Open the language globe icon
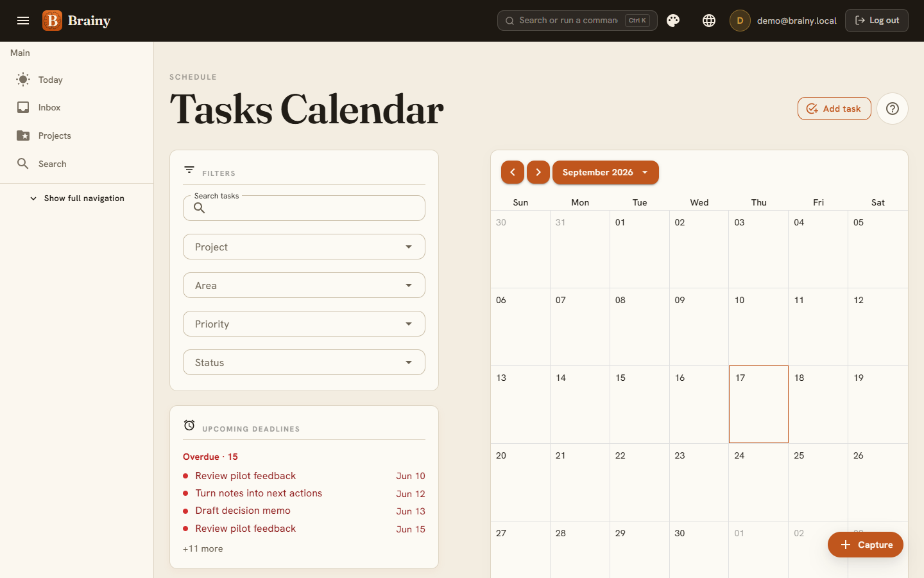This screenshot has height=578, width=924. coord(709,21)
